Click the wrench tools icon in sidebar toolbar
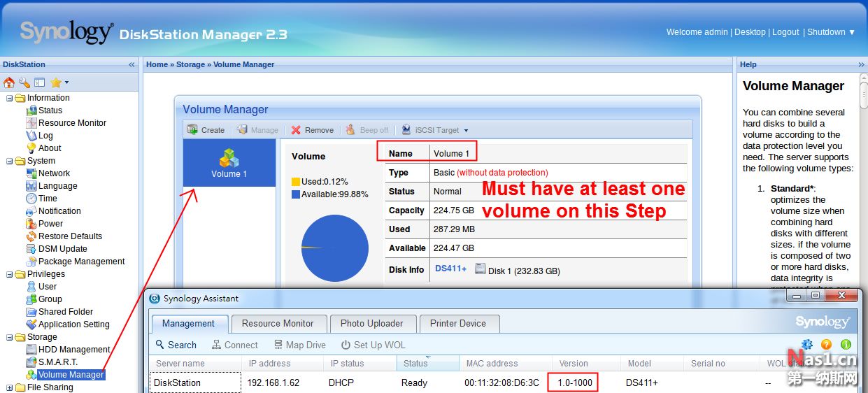 coord(24,83)
